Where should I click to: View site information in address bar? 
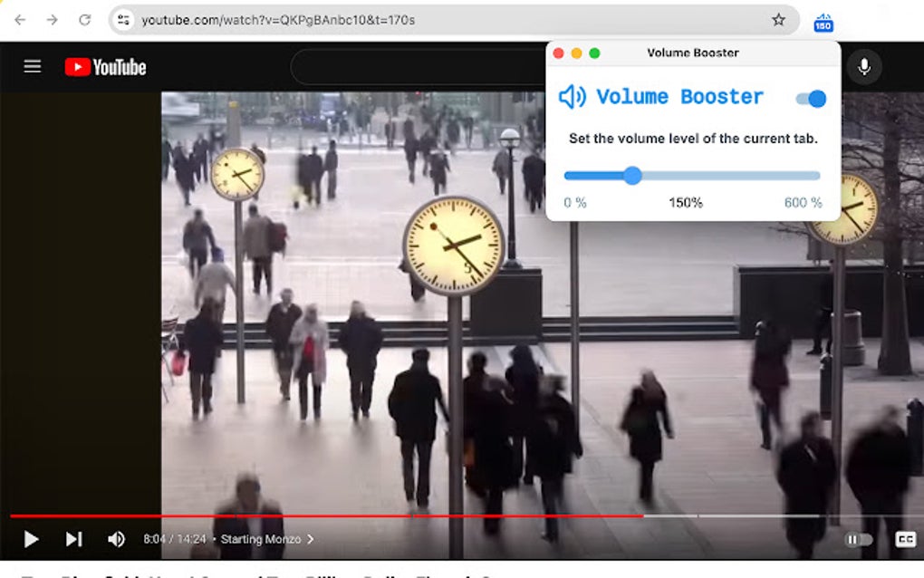123,20
